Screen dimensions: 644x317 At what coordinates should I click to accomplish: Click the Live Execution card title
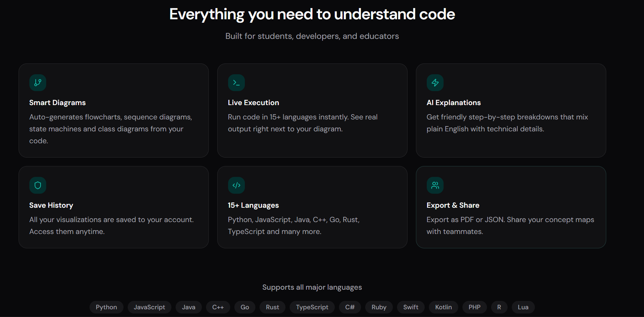click(x=254, y=103)
